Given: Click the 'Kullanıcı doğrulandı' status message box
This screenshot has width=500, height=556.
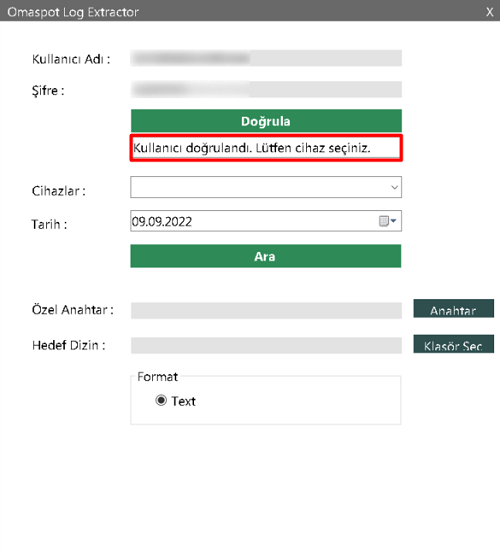Looking at the screenshot, I should 266,148.
